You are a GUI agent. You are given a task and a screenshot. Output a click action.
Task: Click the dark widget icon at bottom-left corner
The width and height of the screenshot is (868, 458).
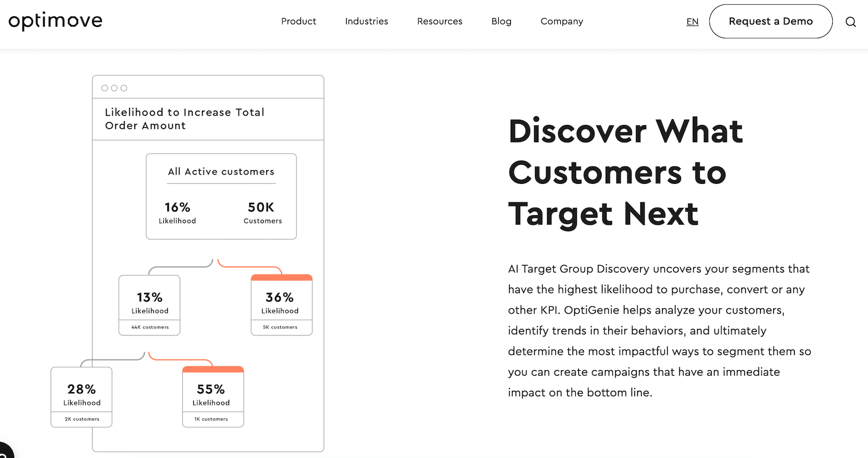click(5, 451)
